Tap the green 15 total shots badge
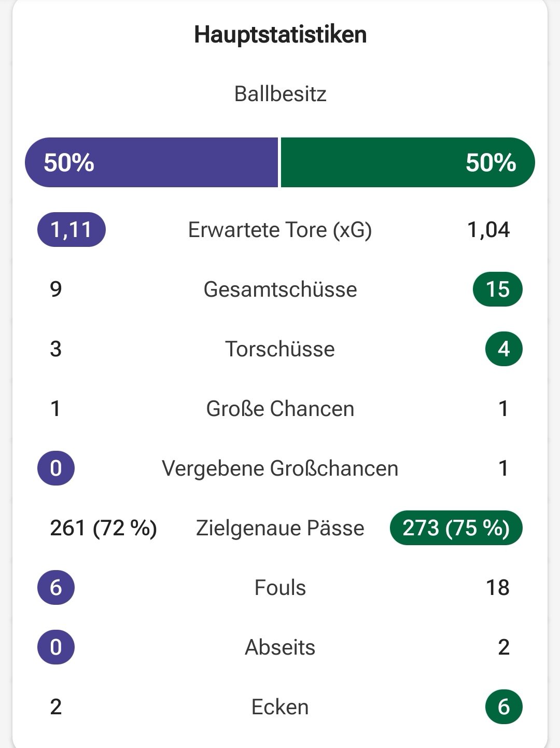 click(x=498, y=289)
